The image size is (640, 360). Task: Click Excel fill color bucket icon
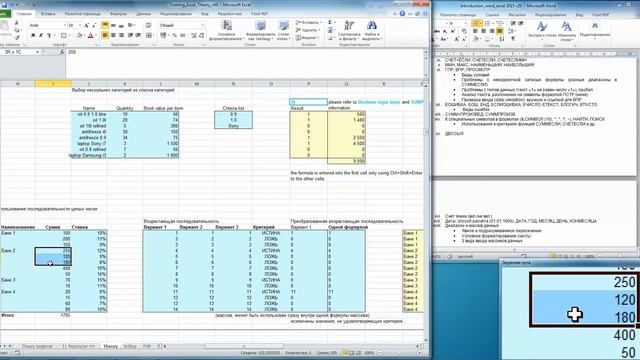click(x=79, y=36)
